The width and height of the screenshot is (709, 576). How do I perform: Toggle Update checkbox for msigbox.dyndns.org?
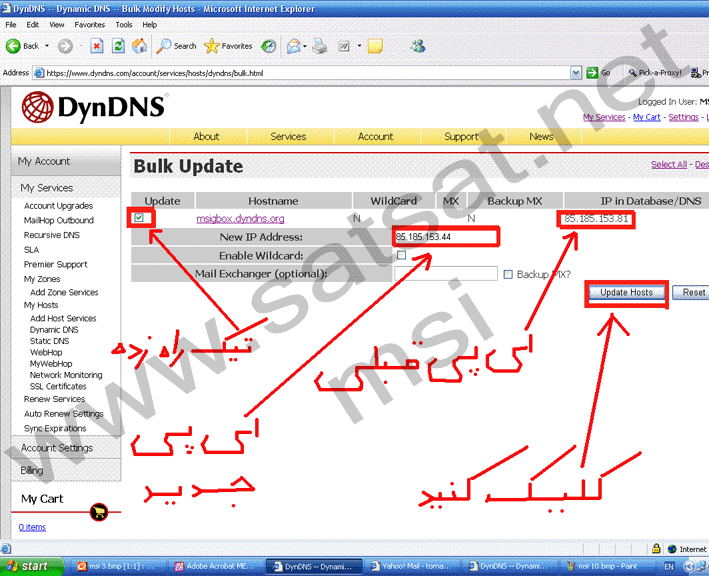pos(139,218)
